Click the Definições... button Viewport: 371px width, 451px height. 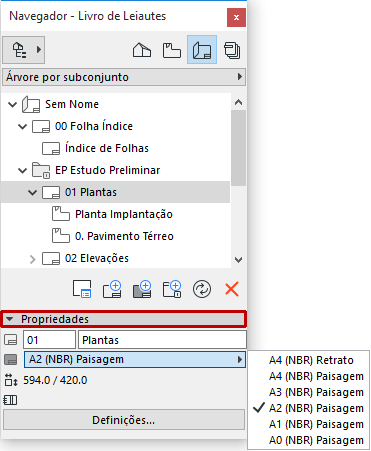(124, 420)
